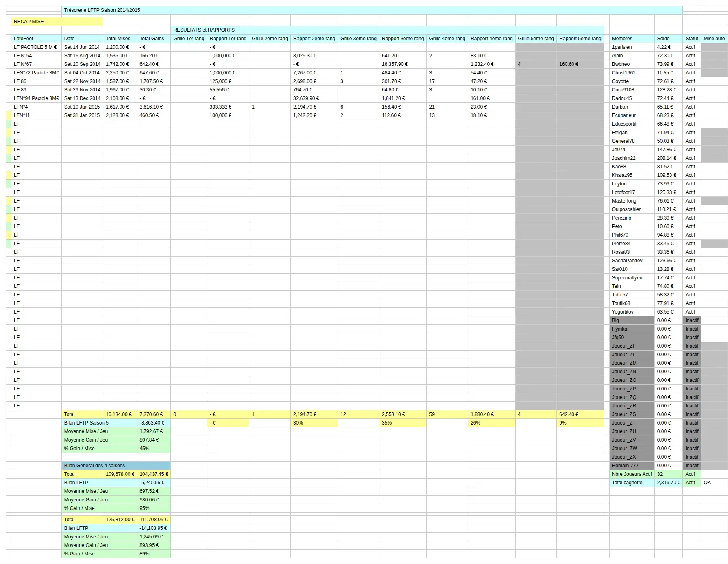The image size is (728, 564).
Task: Click rapport 5ème rang value '160.60 €'
Action: [x=580, y=64]
